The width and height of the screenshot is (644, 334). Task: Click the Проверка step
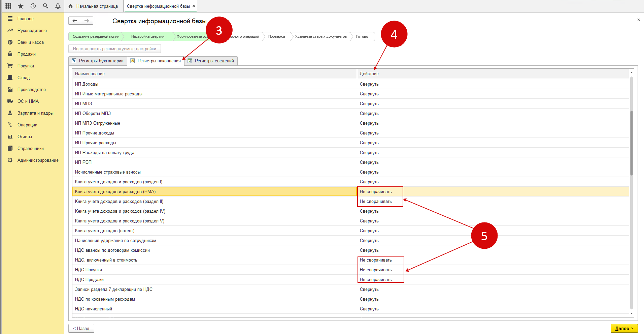click(276, 36)
